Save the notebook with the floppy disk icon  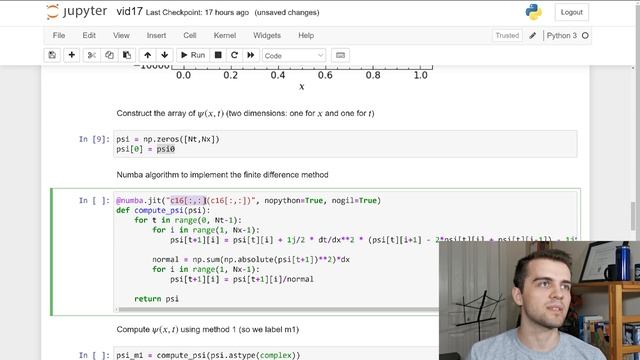pyautogui.click(x=52, y=55)
